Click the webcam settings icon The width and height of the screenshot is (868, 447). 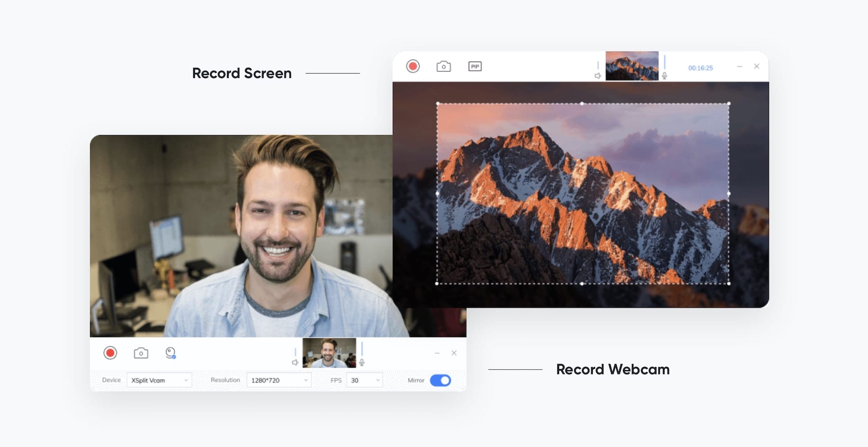pos(171,353)
